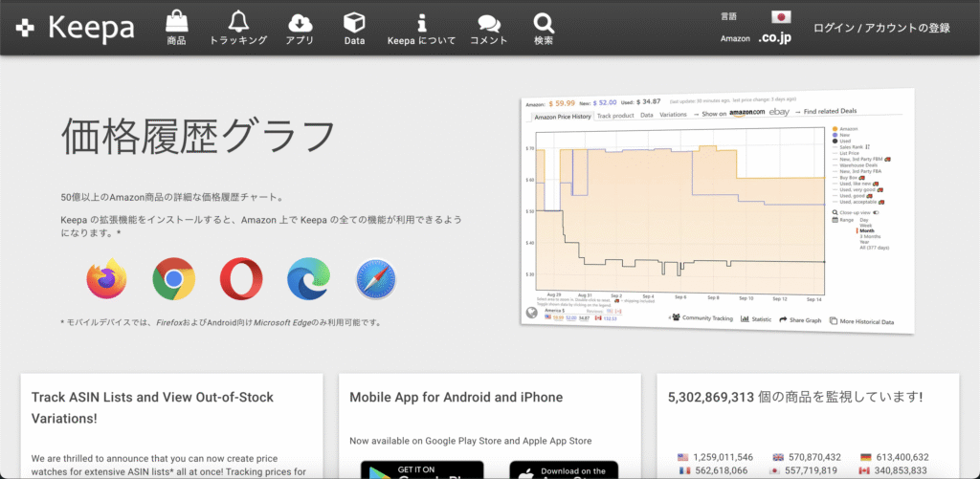Open Keepa について info icon
Viewport: 980px width, 479px height.
point(421,29)
